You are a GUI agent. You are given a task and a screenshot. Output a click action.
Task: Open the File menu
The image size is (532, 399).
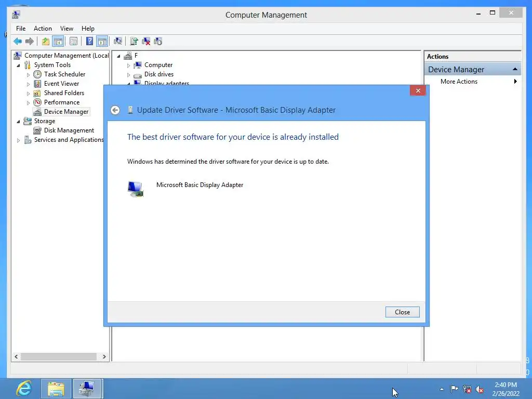coord(21,29)
